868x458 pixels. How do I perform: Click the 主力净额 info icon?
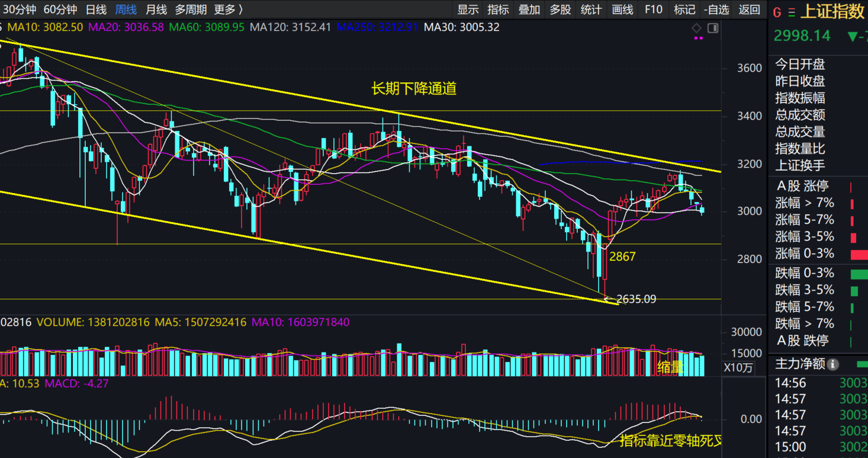832,364
